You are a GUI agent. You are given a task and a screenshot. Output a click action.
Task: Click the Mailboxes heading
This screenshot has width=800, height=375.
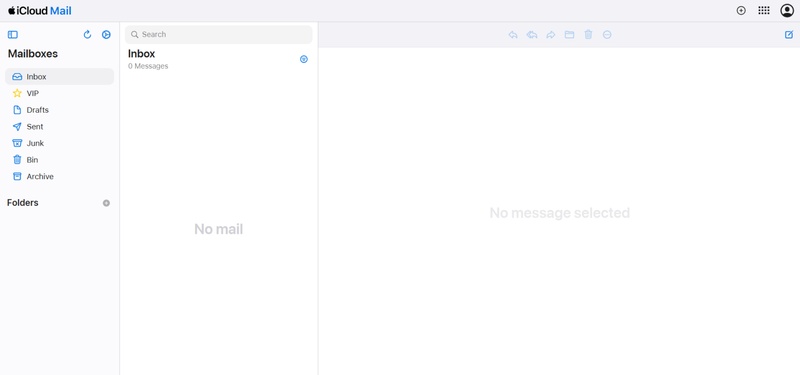(33, 54)
